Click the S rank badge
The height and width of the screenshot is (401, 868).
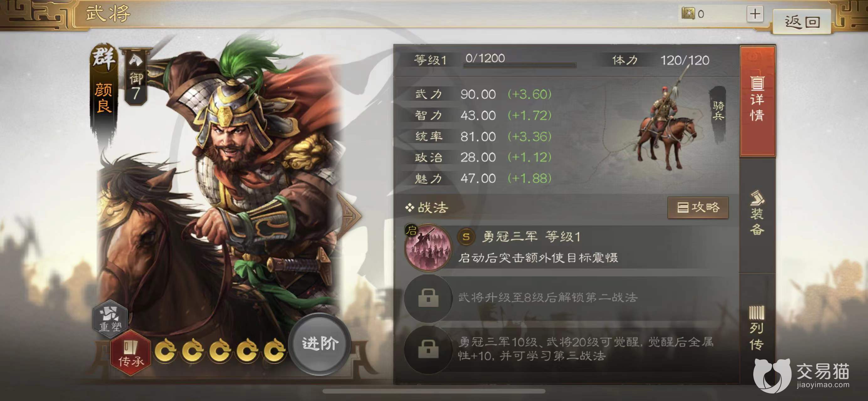coord(466,237)
